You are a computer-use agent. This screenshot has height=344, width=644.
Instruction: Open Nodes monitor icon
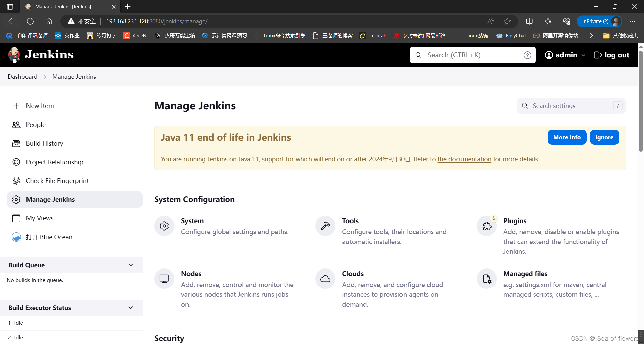[164, 279]
